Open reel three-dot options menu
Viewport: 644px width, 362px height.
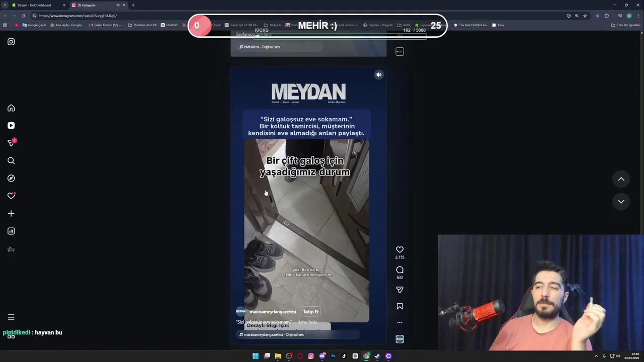[399, 323]
